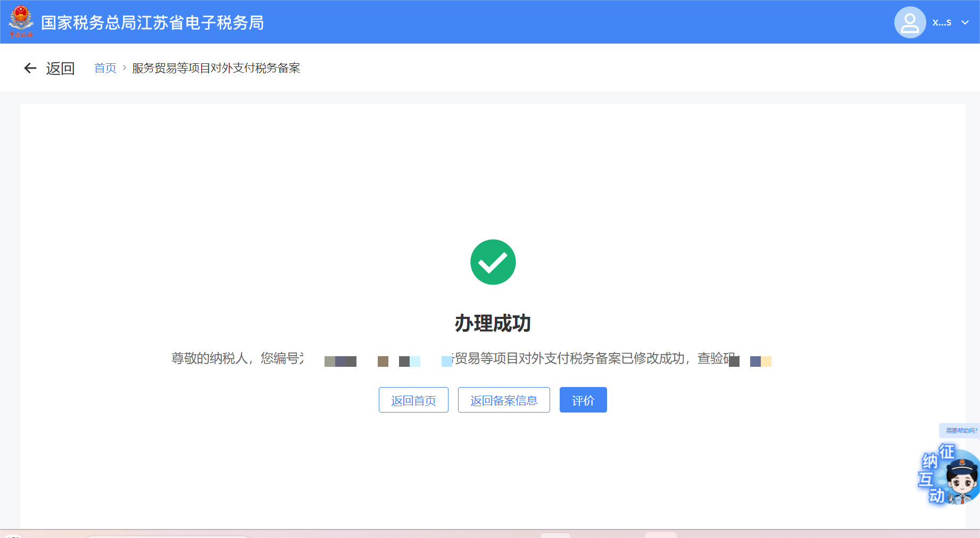The height and width of the screenshot is (538, 980).
Task: Click the masked filing number in message
Action: tap(378, 361)
